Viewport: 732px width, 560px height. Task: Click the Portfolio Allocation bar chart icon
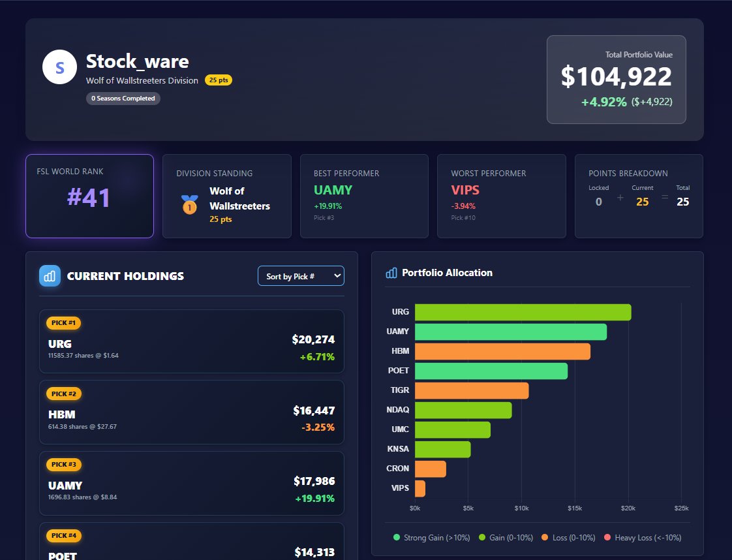[391, 273]
